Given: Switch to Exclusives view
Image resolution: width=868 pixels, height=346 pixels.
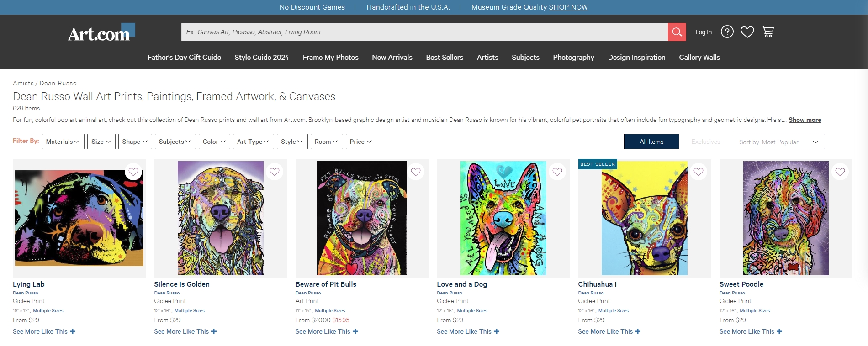Looking at the screenshot, I should [705, 142].
